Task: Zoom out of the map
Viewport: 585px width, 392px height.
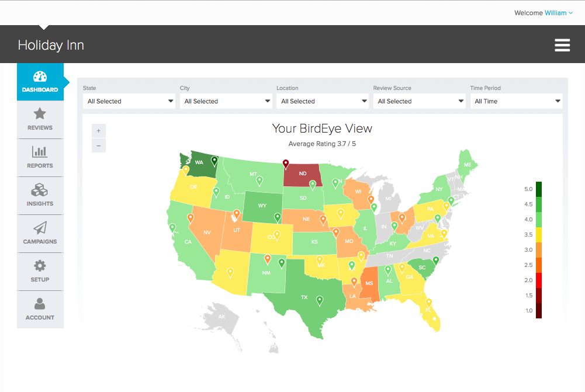Action: (x=98, y=145)
